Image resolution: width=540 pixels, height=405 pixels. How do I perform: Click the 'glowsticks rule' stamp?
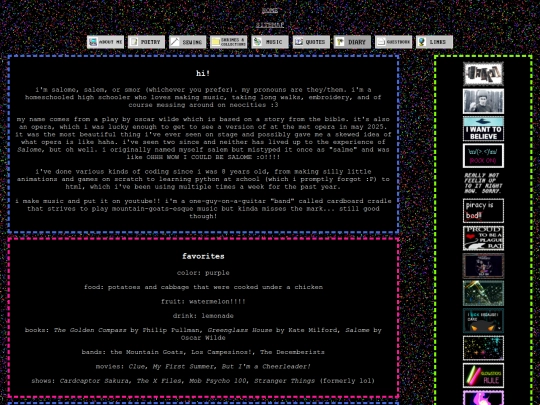click(483, 376)
